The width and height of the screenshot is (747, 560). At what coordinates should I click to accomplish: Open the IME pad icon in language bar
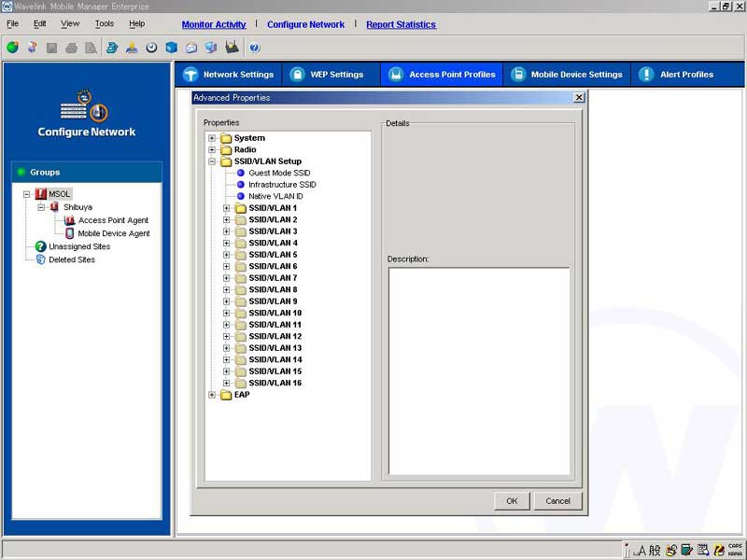click(x=671, y=551)
